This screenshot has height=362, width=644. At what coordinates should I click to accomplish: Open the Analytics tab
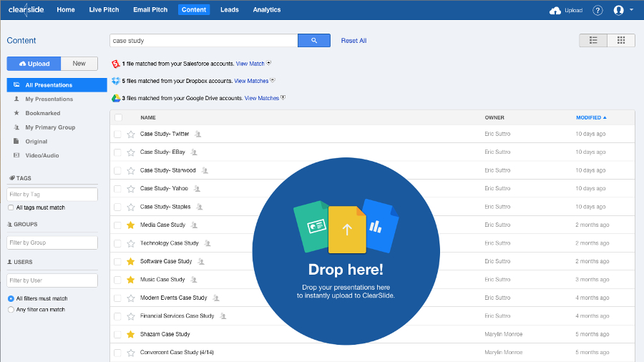[267, 10]
